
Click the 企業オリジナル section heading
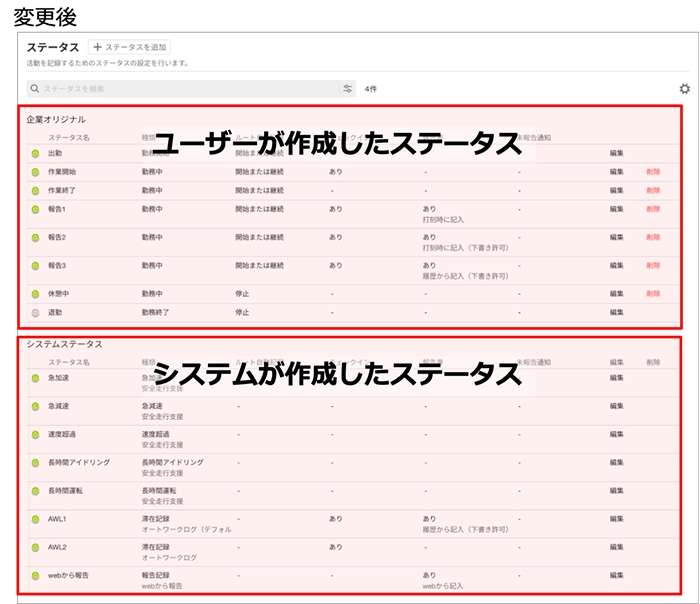click(56, 120)
